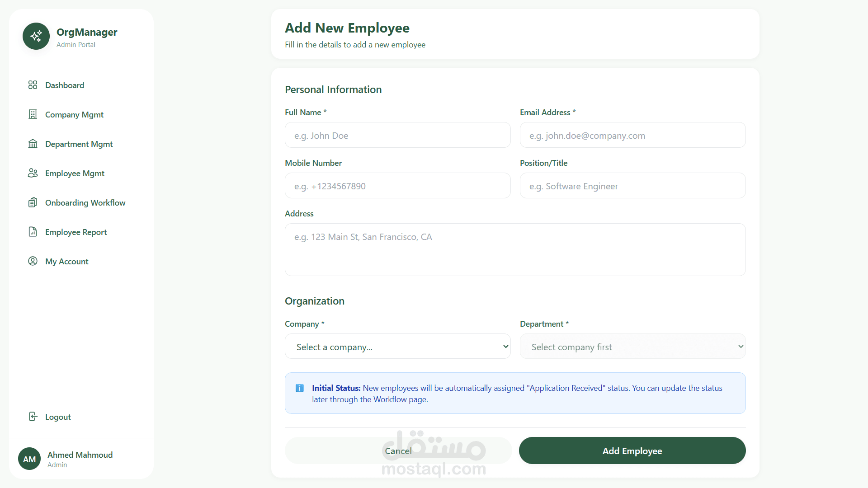Click the AM avatar circle
Image resolution: width=868 pixels, height=488 pixels.
pyautogui.click(x=29, y=459)
